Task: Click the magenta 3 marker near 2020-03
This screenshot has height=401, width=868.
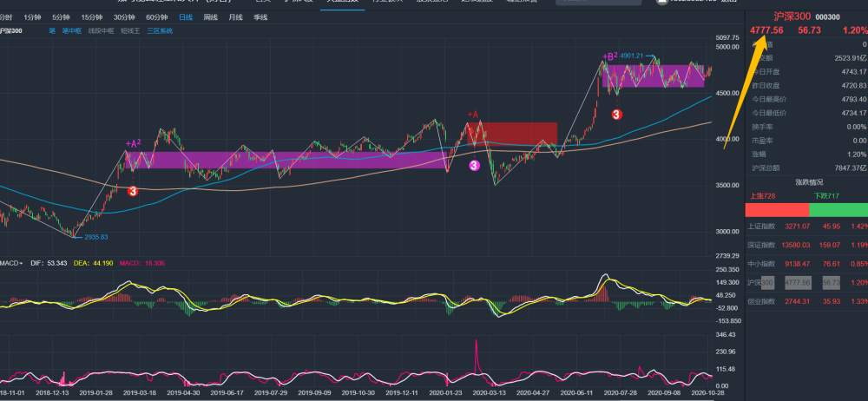Action: 475,165
